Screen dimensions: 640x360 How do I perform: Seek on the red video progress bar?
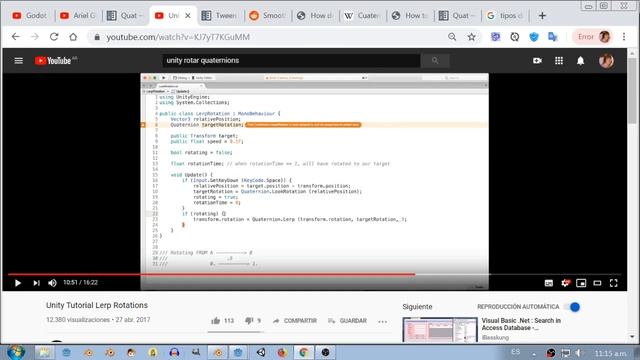(314, 274)
